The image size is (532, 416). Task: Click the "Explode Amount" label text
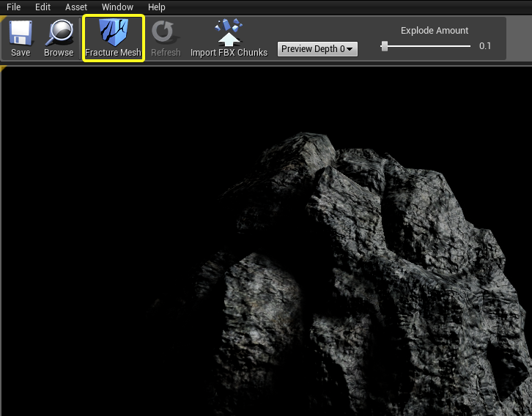(x=435, y=31)
